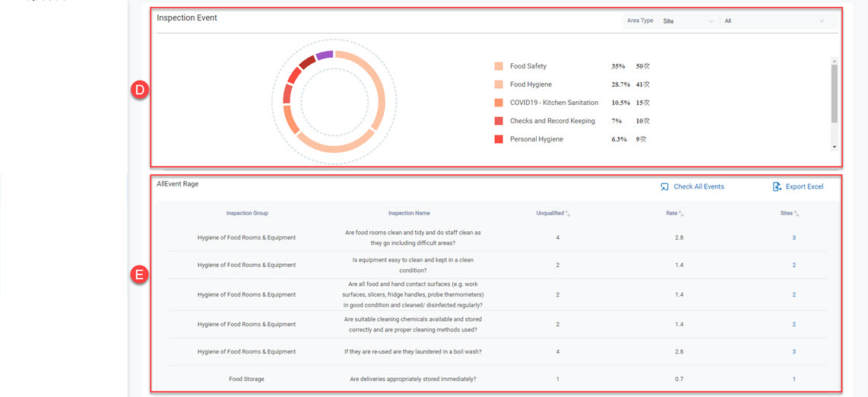
Task: Sort by Unqualified column arrows
Action: point(568,214)
